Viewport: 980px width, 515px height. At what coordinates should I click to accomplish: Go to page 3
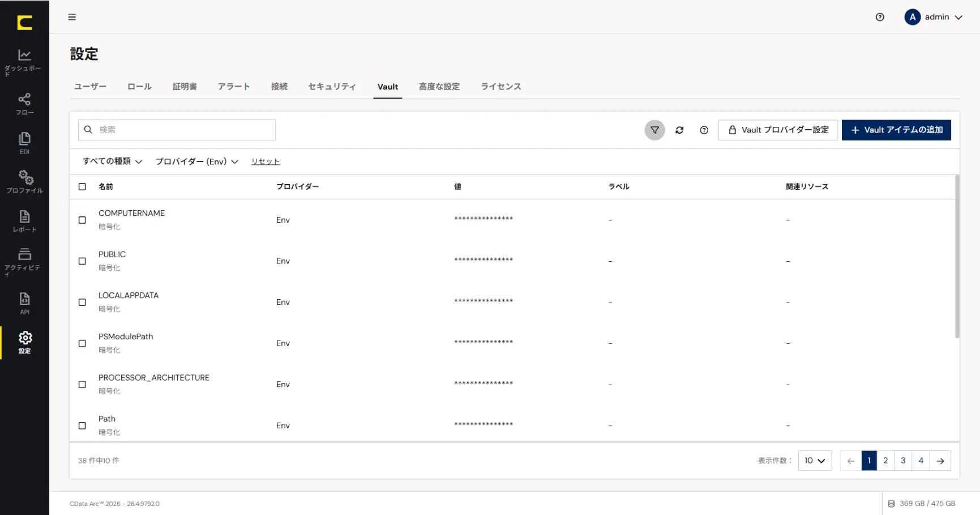[903, 461]
